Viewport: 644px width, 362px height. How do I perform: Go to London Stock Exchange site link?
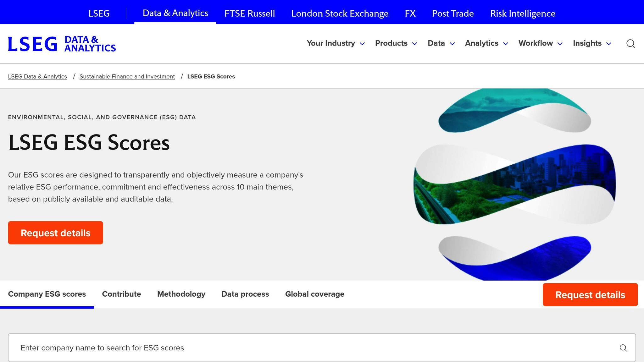[x=340, y=14]
